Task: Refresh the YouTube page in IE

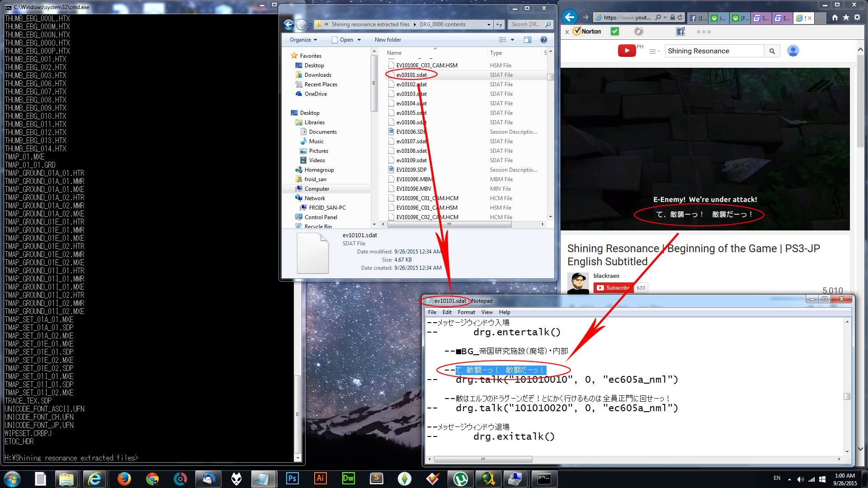Action: 680,17
